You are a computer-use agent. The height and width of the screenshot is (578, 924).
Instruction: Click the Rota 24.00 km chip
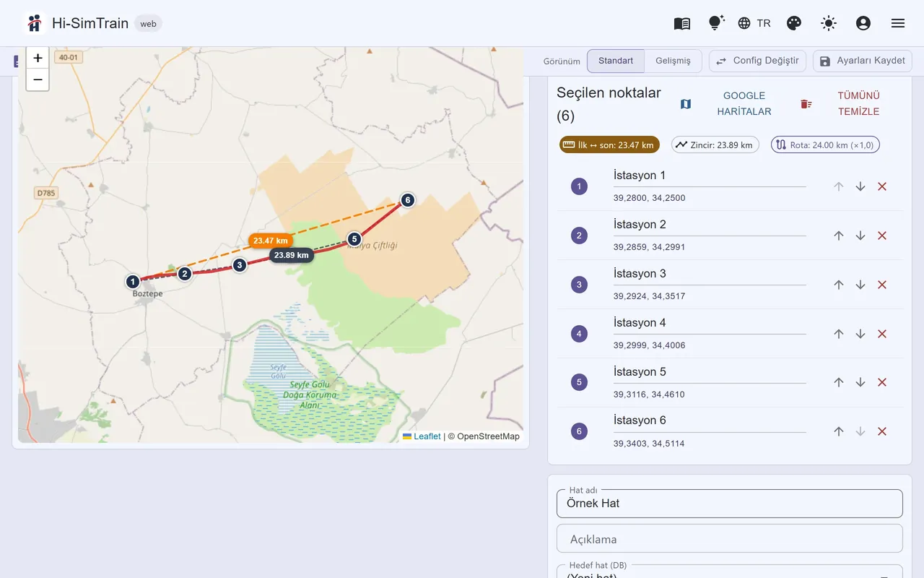coord(825,144)
